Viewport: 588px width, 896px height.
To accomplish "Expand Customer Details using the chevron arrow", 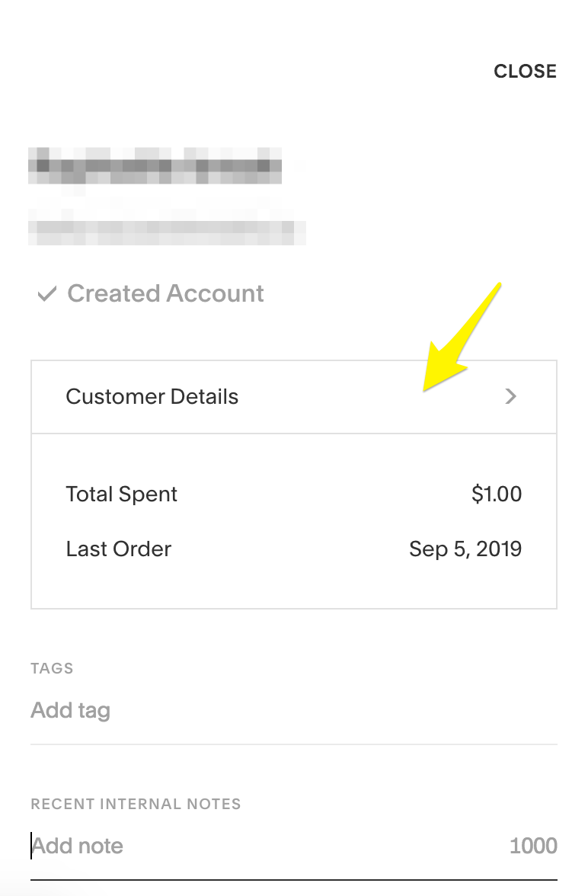I will pos(511,396).
